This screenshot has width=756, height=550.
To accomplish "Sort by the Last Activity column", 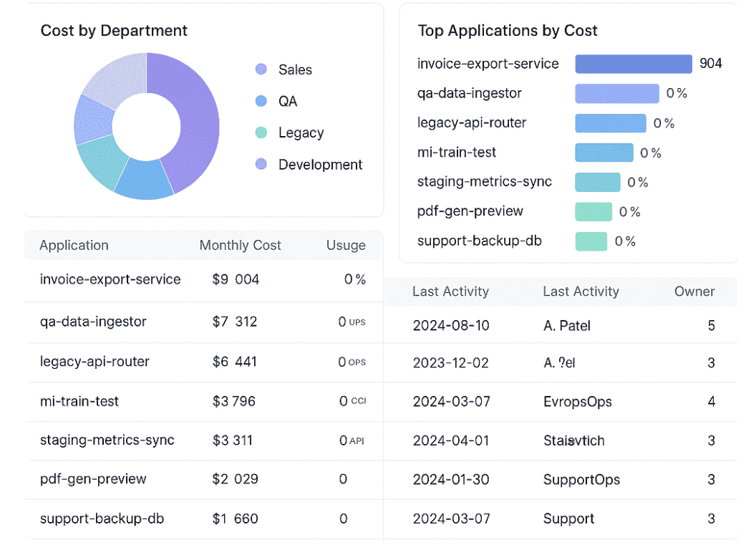I will pos(450,291).
